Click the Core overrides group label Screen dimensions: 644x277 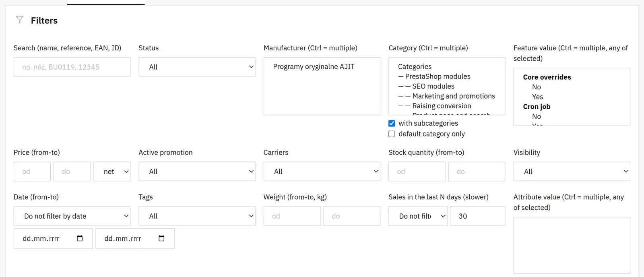click(547, 77)
